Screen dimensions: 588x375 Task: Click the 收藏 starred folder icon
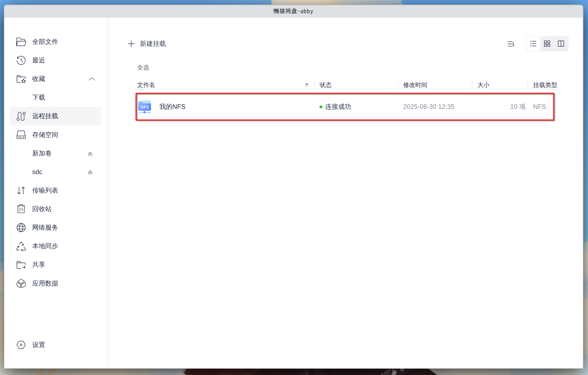coord(21,79)
